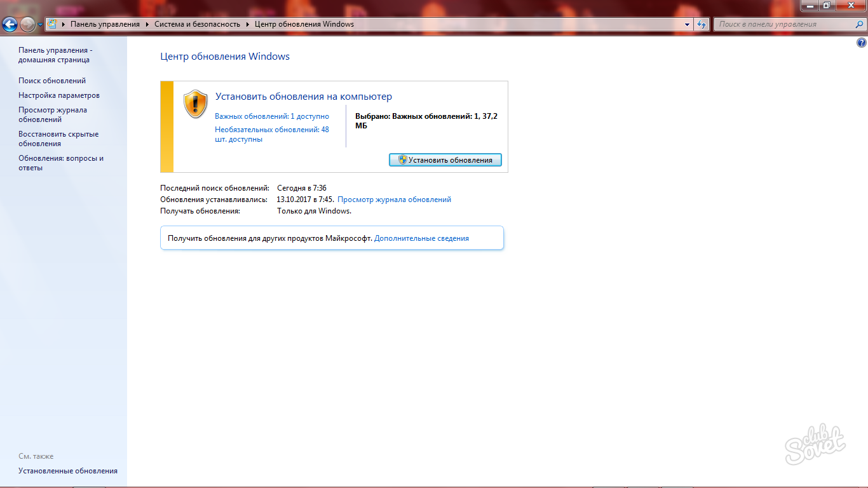Open the address bar history dropdown
The height and width of the screenshot is (488, 868).
click(688, 24)
